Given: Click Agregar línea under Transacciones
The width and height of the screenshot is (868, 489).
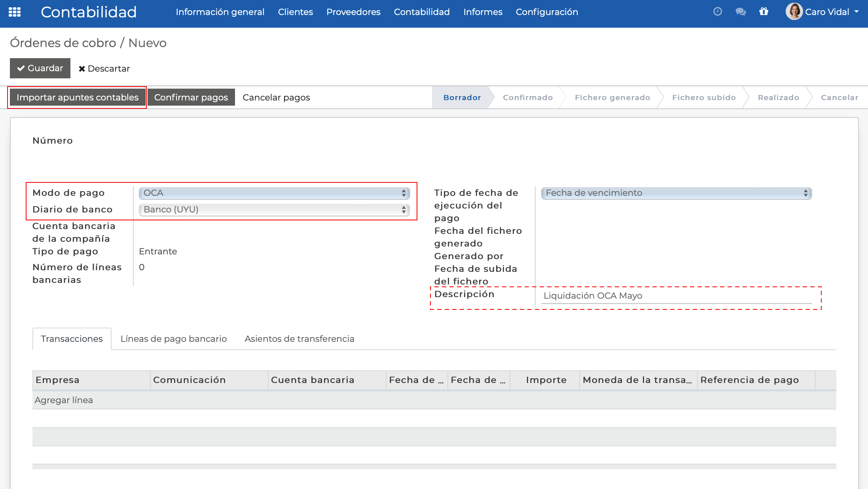Looking at the screenshot, I should 63,400.
